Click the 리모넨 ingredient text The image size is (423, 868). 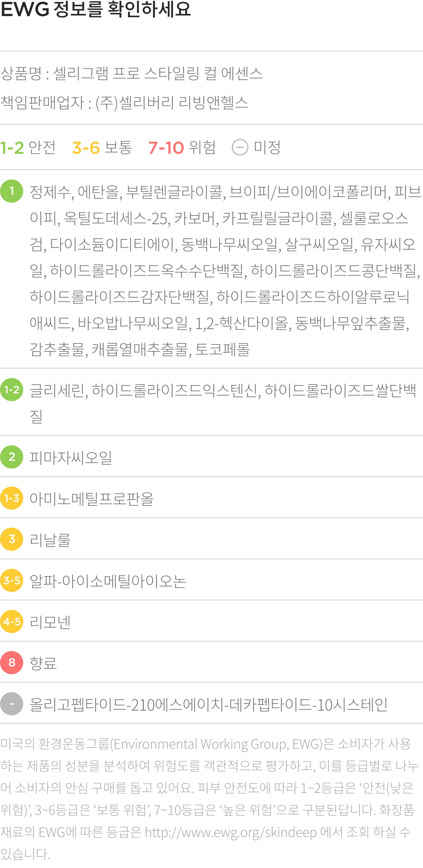pyautogui.click(x=50, y=622)
